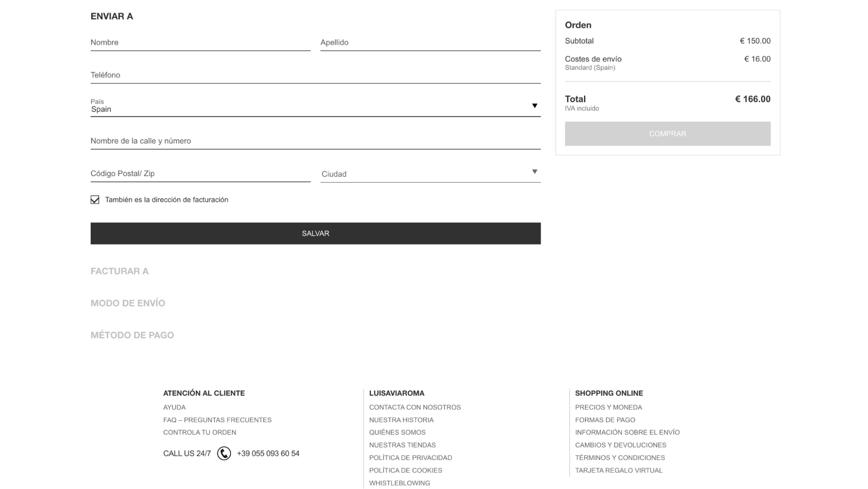Focus the Apellido input field

coord(430,43)
